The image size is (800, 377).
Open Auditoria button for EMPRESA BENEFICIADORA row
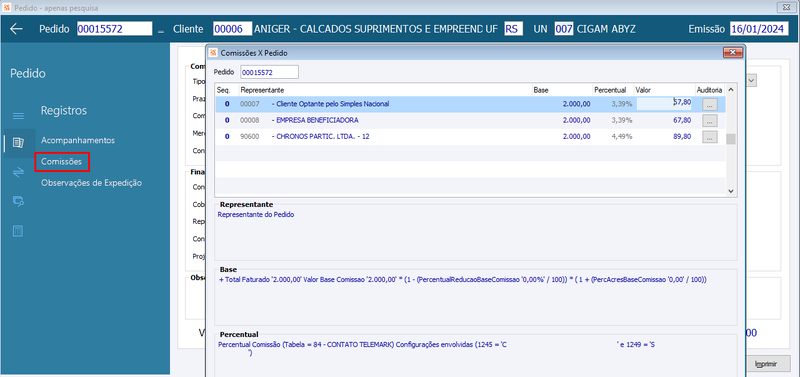click(710, 120)
